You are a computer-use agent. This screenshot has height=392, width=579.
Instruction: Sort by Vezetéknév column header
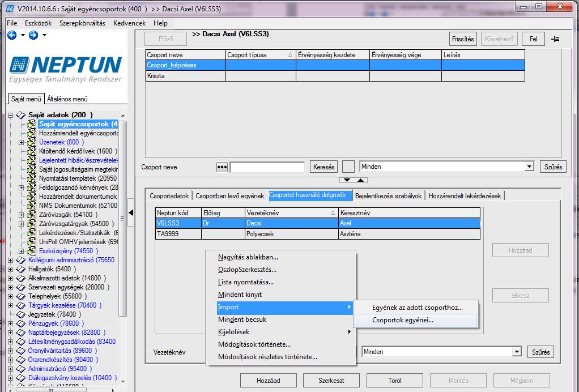[x=291, y=213]
